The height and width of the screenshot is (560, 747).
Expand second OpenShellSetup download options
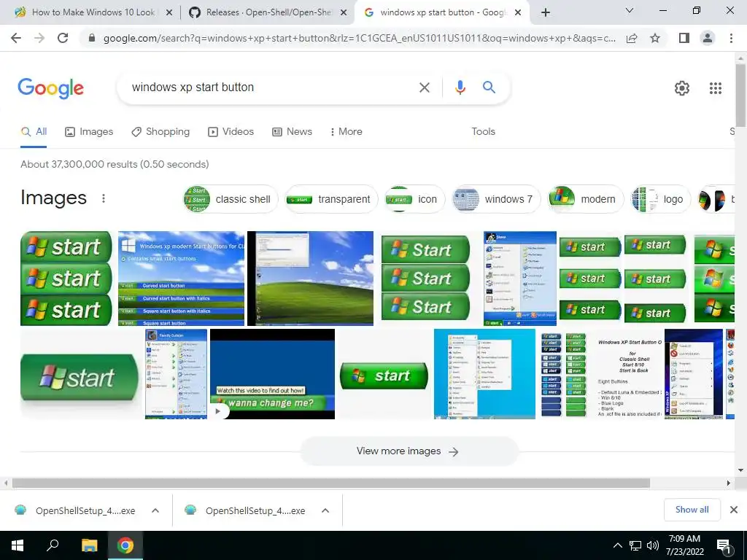pyautogui.click(x=325, y=510)
